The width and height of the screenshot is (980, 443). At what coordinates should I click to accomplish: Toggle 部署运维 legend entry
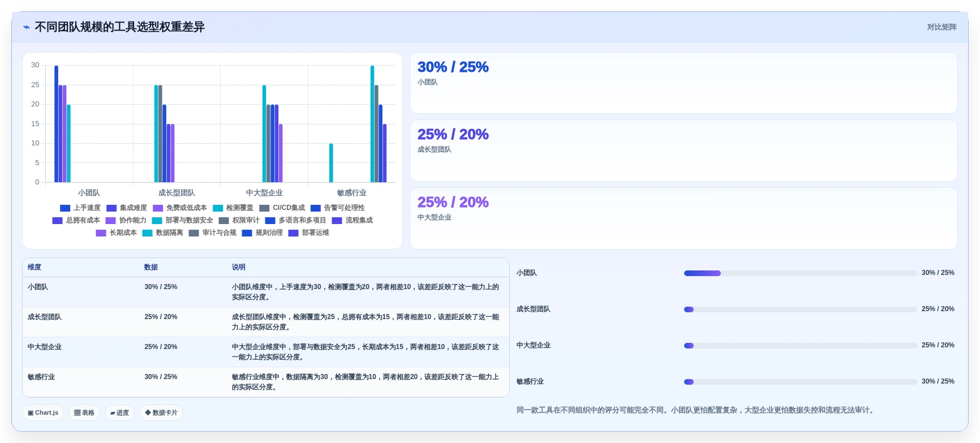(x=309, y=233)
